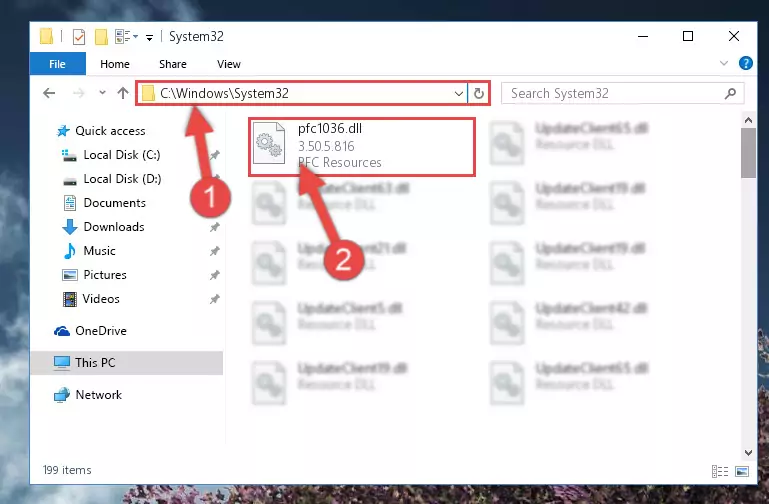Click the New Folder icon in title bar
Screen dimensions: 769x504
click(101, 37)
